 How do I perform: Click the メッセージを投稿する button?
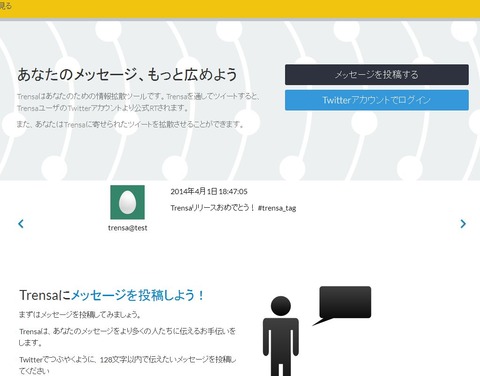377,75
